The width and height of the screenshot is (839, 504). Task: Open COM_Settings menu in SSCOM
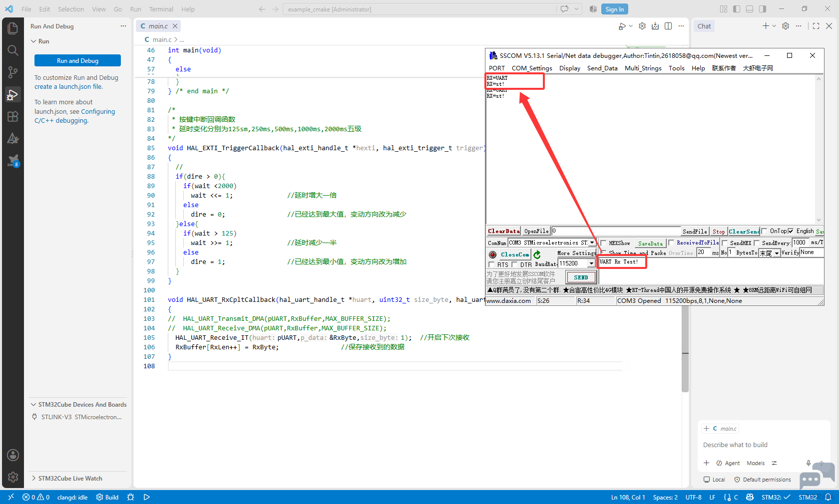coord(532,68)
